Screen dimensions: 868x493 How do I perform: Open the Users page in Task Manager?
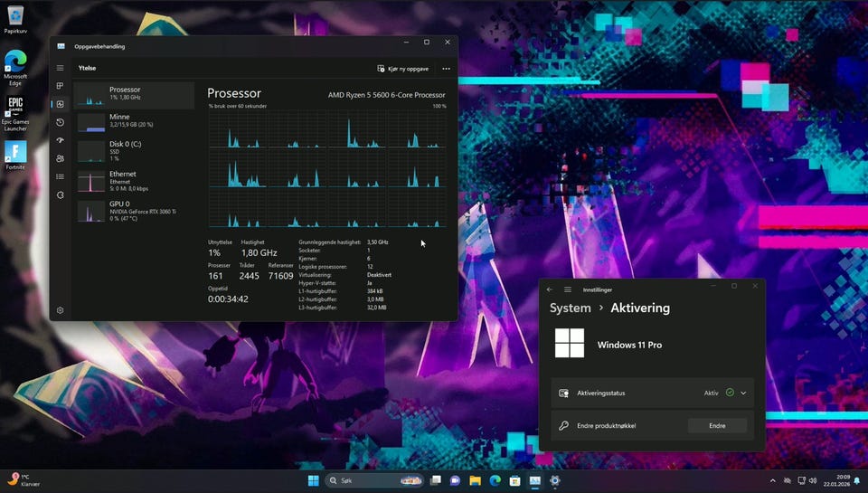coord(60,158)
